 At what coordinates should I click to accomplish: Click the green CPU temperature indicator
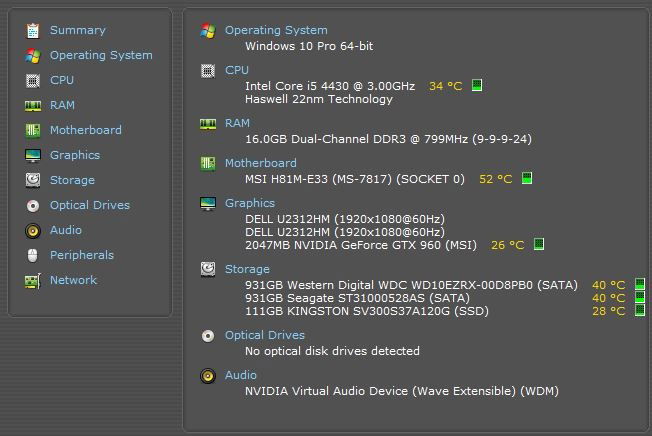click(477, 86)
